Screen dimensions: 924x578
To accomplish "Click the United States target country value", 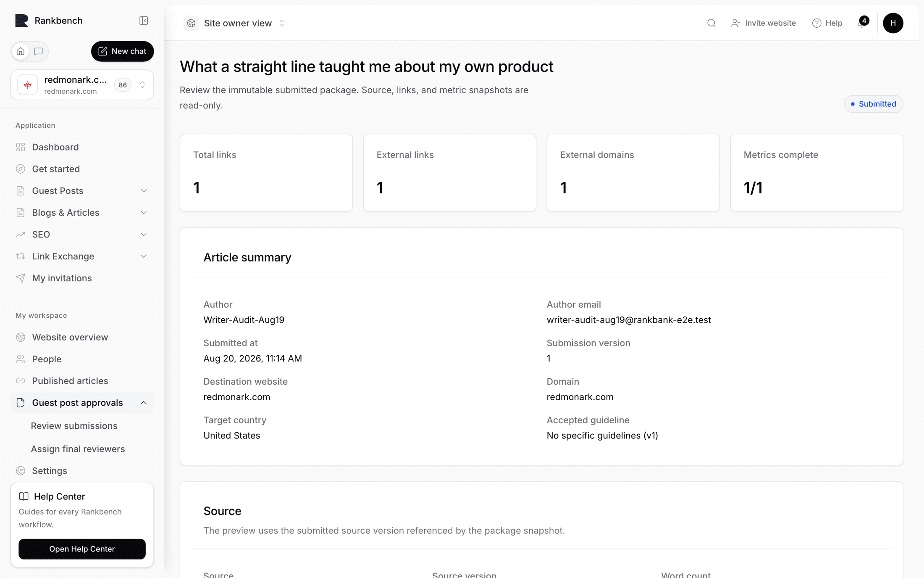I will point(231,435).
